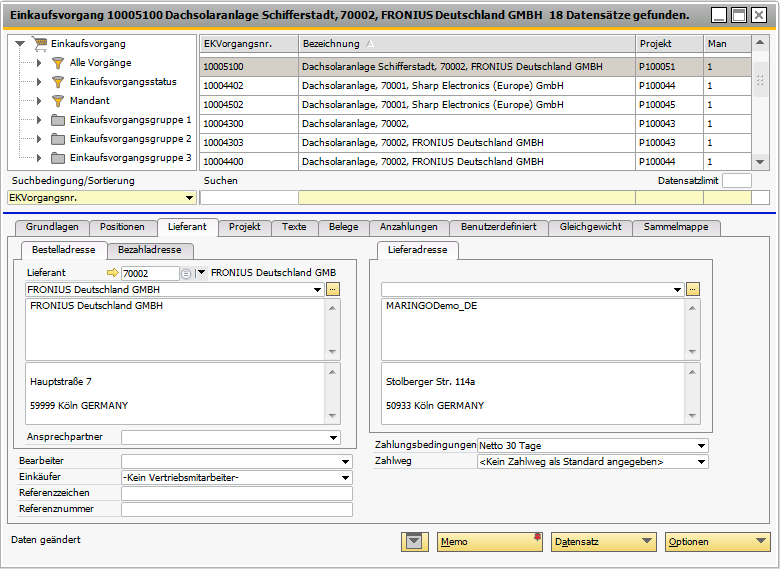Click the Memo button

489,542
